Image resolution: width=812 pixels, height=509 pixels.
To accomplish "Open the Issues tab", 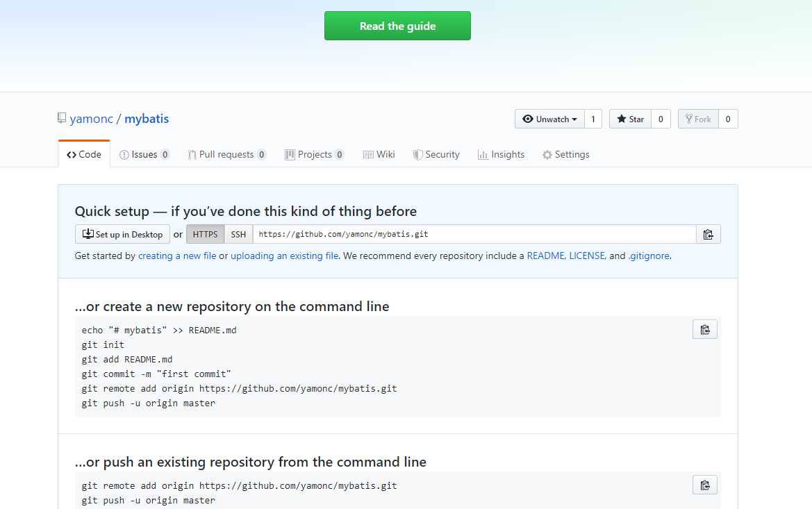I will coord(144,155).
